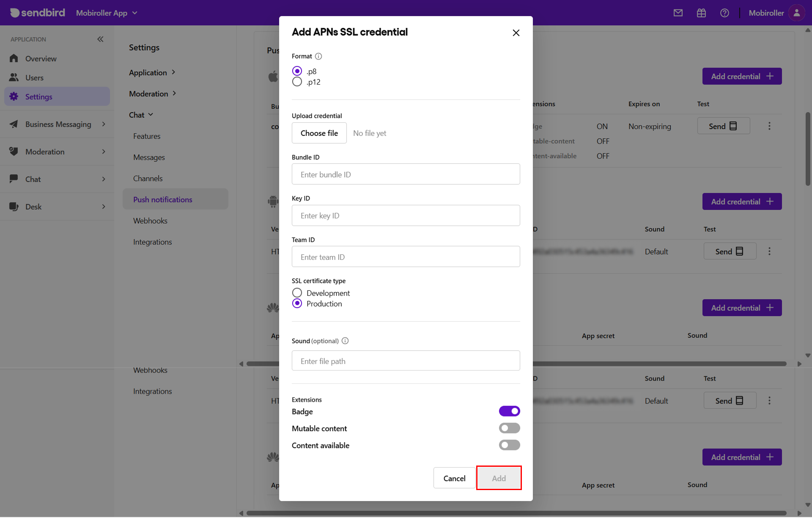Open the mail inbox icon
The image size is (812, 518).
click(x=678, y=13)
